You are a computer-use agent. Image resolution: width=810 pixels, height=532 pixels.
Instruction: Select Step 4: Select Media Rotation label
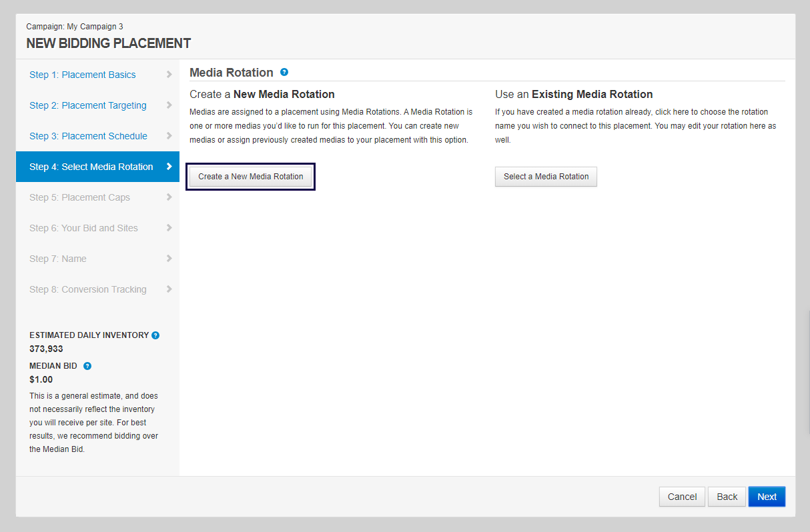(x=91, y=167)
